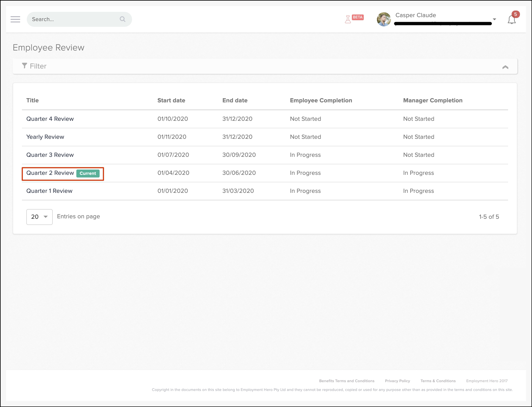532x407 pixels.
Task: Click Yearly Review manager status Not Started
Action: [x=419, y=137]
